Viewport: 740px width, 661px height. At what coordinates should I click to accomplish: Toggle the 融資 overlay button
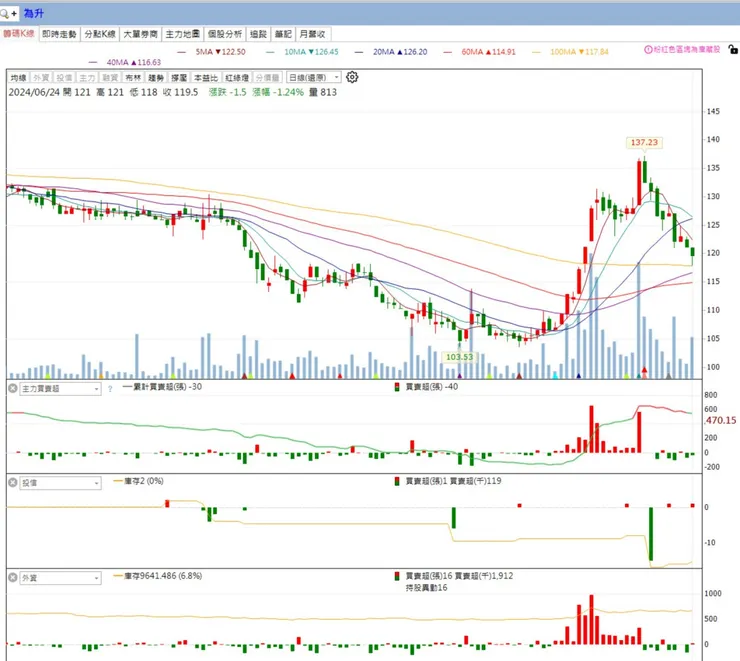(x=110, y=77)
